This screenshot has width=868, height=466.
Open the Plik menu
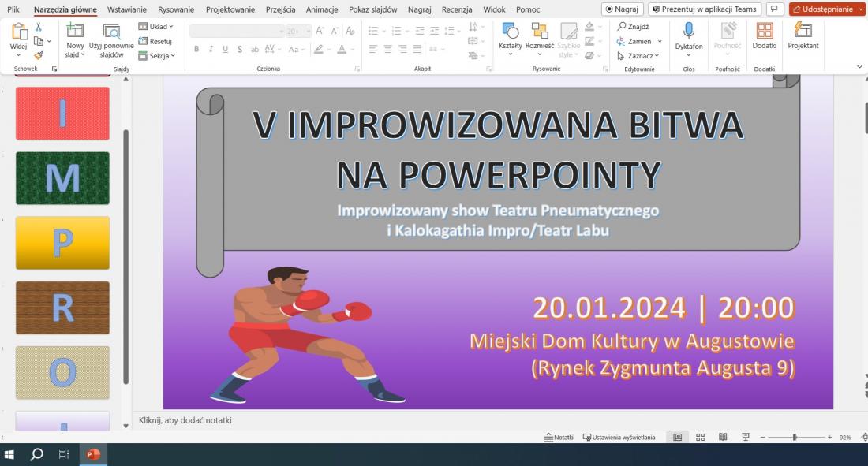(13, 9)
